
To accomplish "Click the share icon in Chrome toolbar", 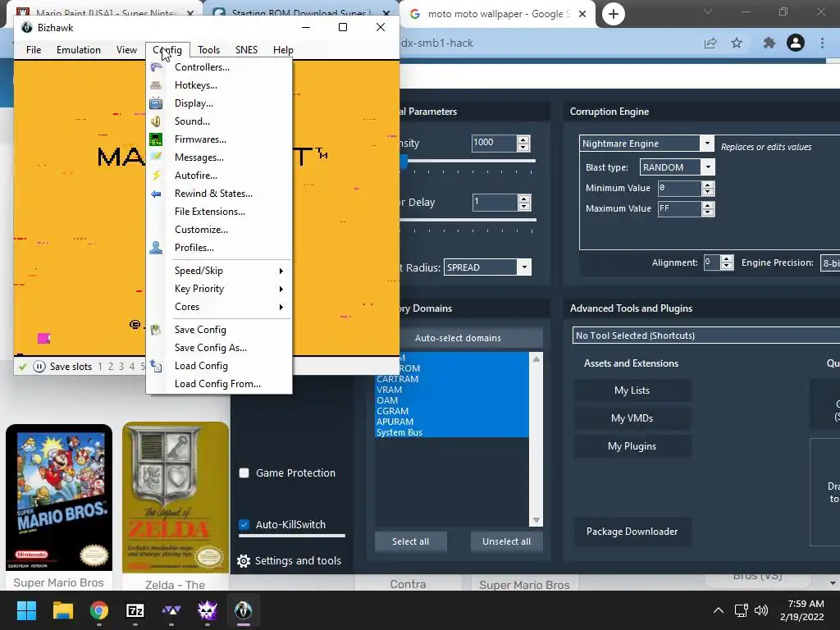I will pos(710,43).
